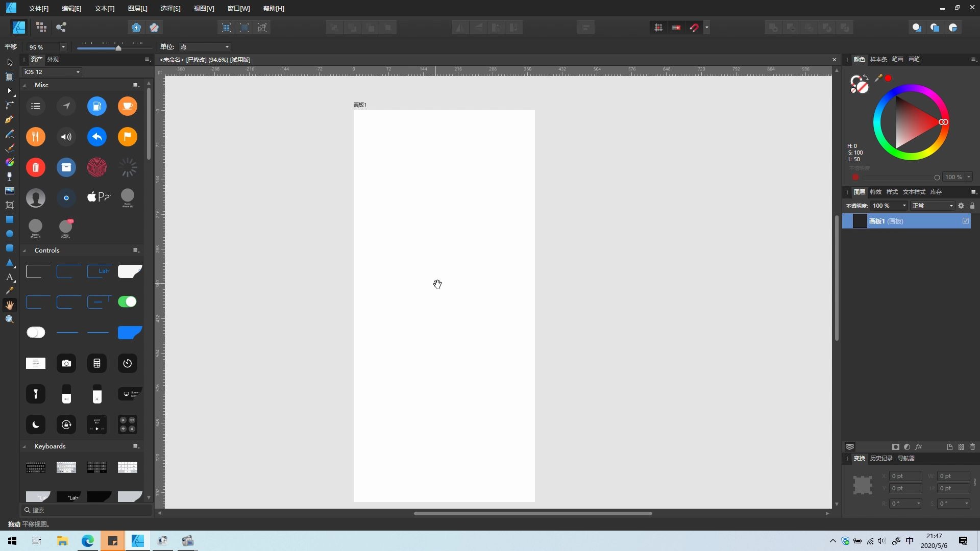Enable the toggle control element
The height and width of the screenshot is (551, 980).
coord(127,302)
